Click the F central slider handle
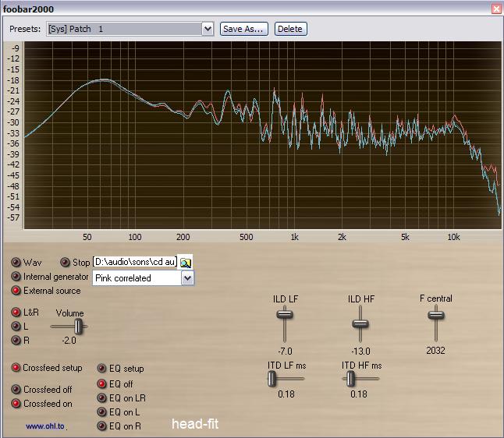Image resolution: width=504 pixels, height=438 pixels. (436, 315)
